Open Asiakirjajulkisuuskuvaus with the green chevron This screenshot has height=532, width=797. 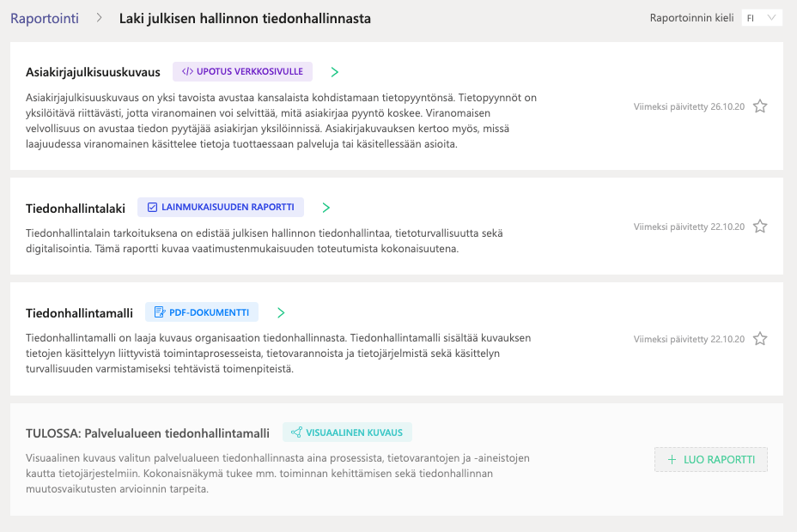click(x=334, y=72)
